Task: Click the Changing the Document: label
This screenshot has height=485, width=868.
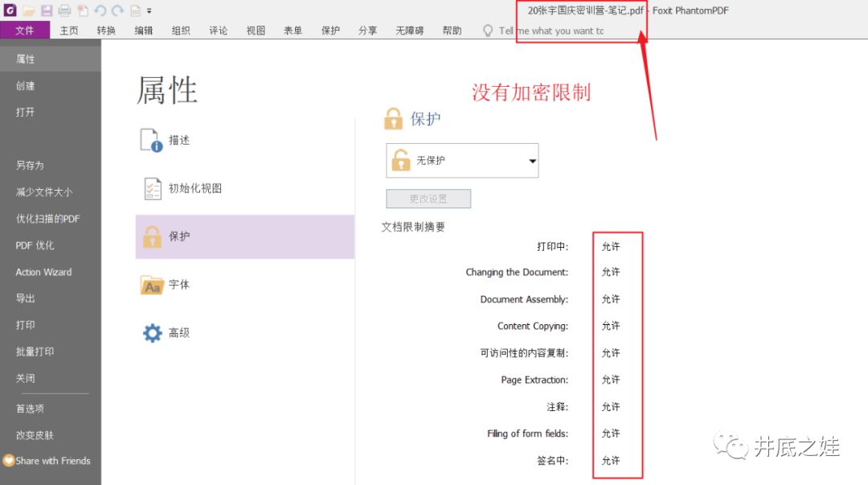Action: tap(517, 272)
